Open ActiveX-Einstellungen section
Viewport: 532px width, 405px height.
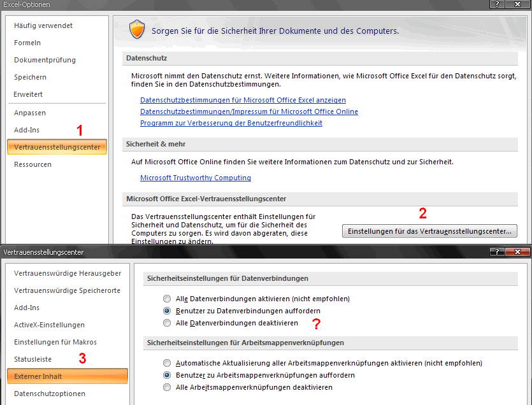click(x=49, y=325)
